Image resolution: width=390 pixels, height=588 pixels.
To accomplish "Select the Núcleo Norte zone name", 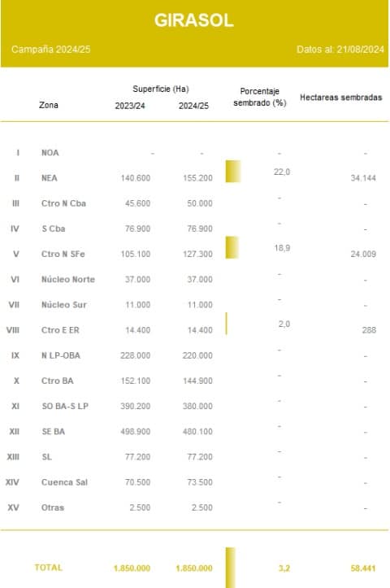I will tap(68, 280).
